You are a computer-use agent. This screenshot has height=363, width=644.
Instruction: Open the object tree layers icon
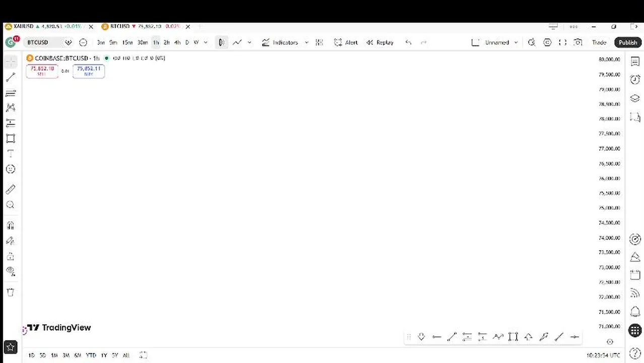(x=635, y=98)
